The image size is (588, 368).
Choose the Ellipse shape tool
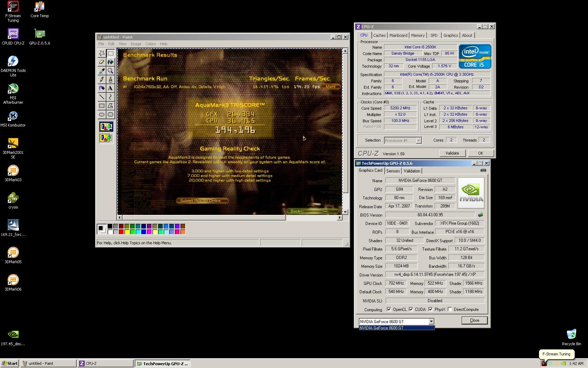[x=101, y=114]
